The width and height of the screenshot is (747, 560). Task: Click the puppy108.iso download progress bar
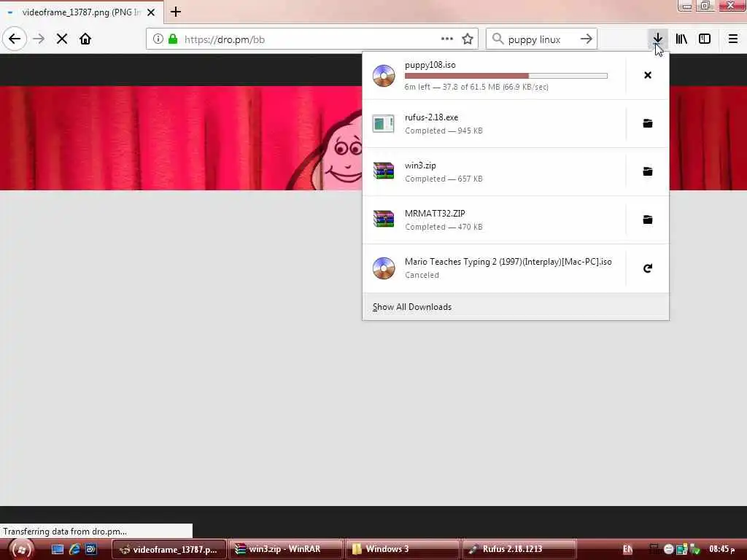(x=506, y=76)
